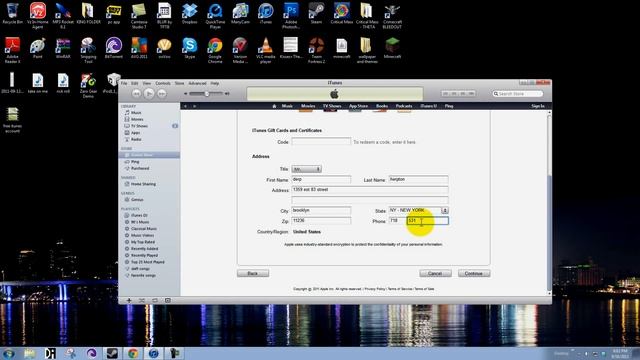The height and width of the screenshot is (360, 640).
Task: Click the Next track button in iTunes
Action: 162,94
